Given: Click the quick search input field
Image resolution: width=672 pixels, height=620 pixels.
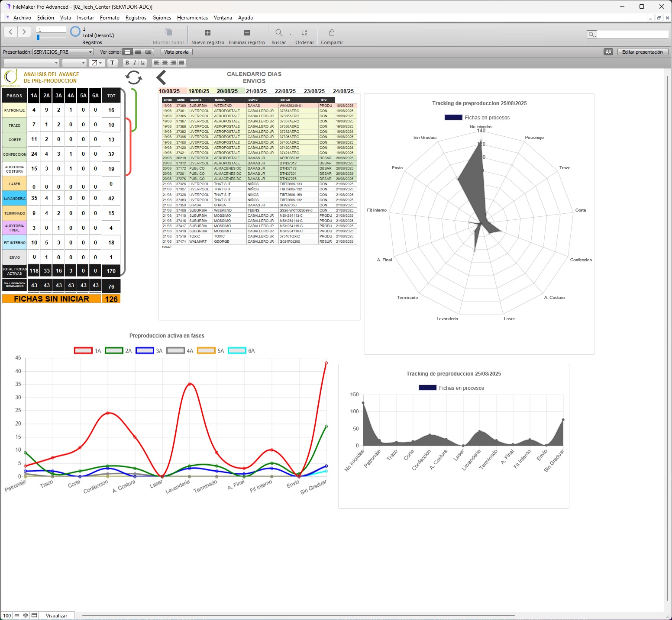Looking at the screenshot, I should [632, 35].
